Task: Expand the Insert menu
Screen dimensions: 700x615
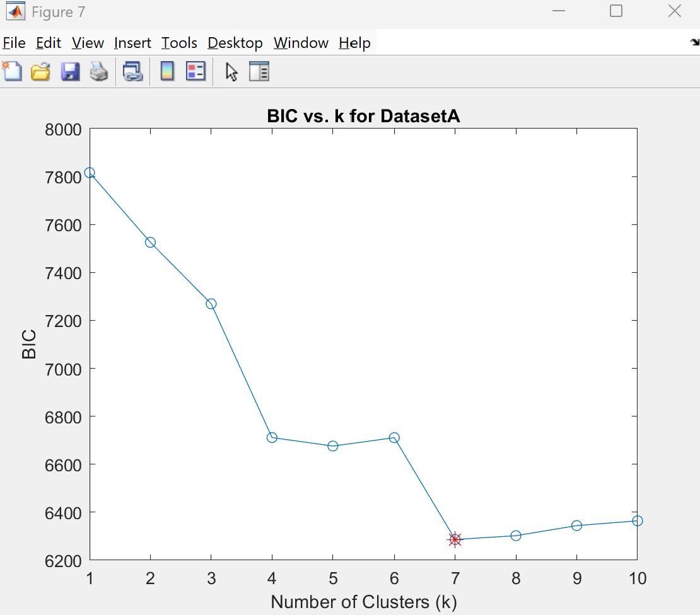Action: [x=132, y=43]
